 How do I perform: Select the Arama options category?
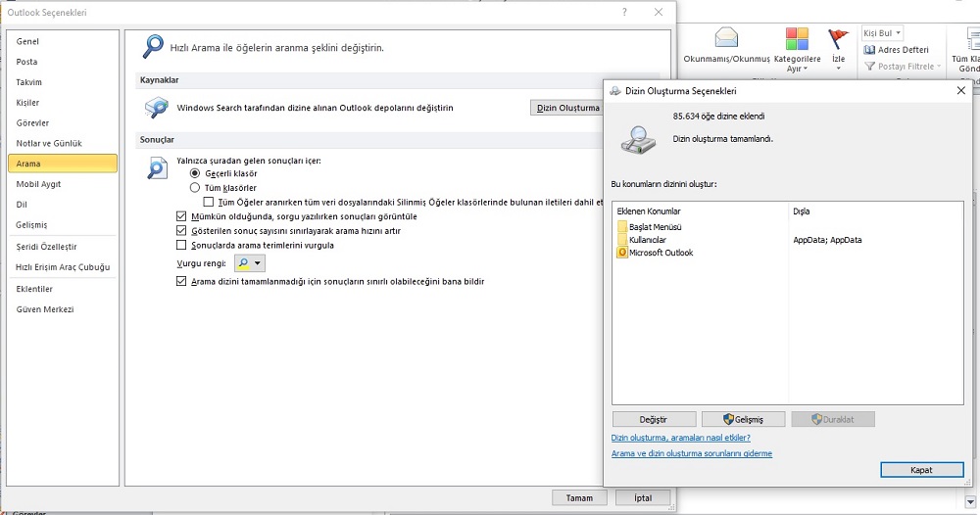63,164
